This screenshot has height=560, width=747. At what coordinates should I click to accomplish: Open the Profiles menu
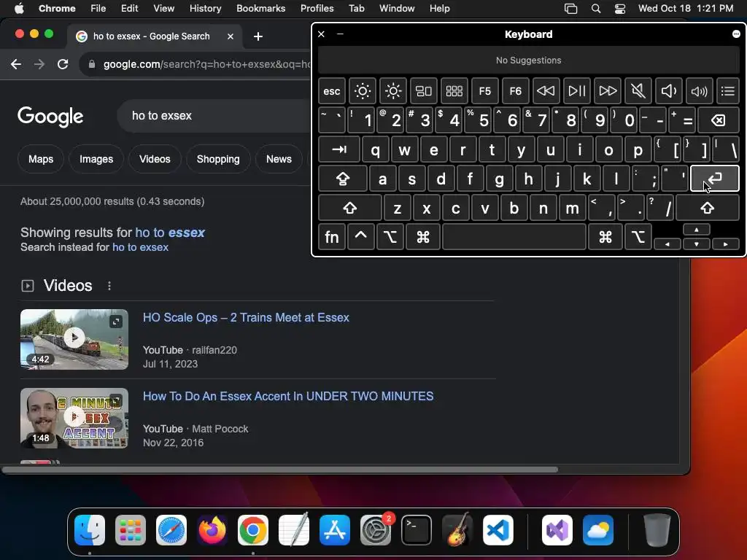pyautogui.click(x=317, y=8)
